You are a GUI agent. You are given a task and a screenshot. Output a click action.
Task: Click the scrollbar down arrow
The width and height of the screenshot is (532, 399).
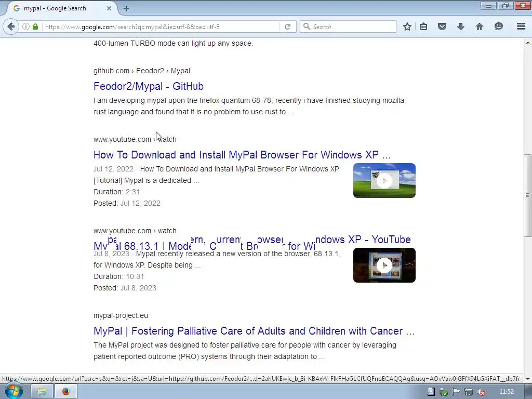[528, 379]
